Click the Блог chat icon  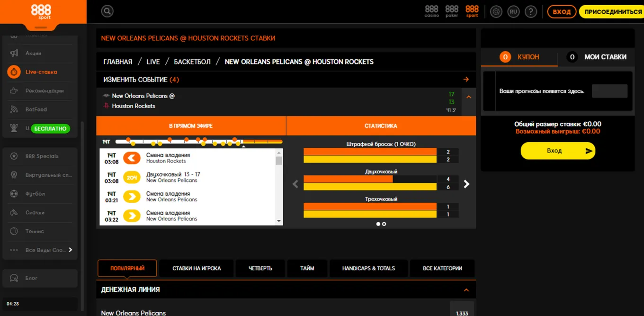(14, 278)
